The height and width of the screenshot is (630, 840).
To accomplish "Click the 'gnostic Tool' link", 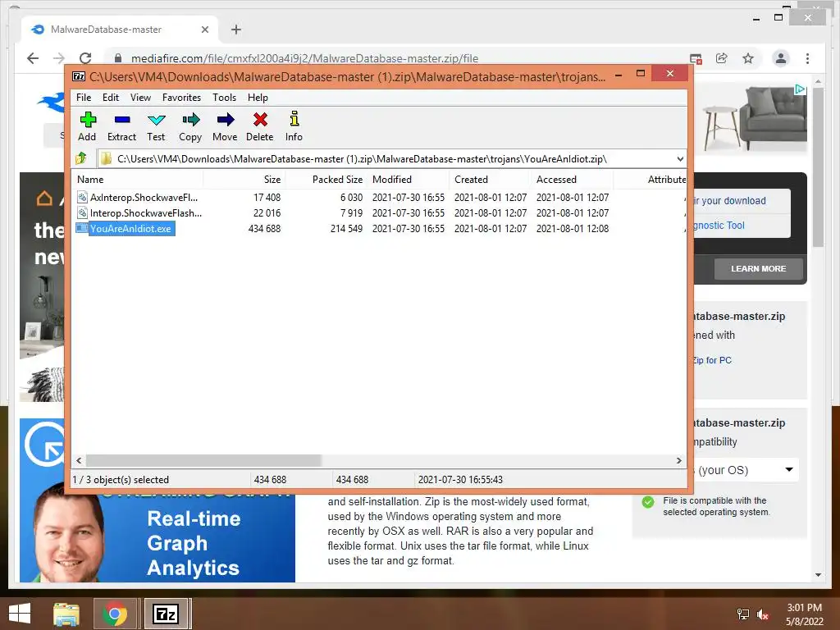I will pos(719,225).
